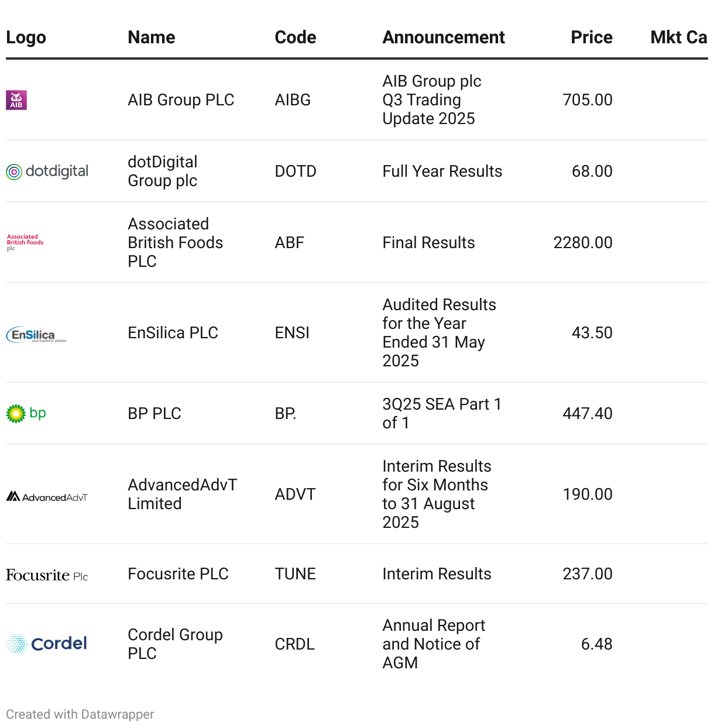714x728 pixels.
Task: Click Focusrite price 237.00 cell
Action: coord(588,574)
